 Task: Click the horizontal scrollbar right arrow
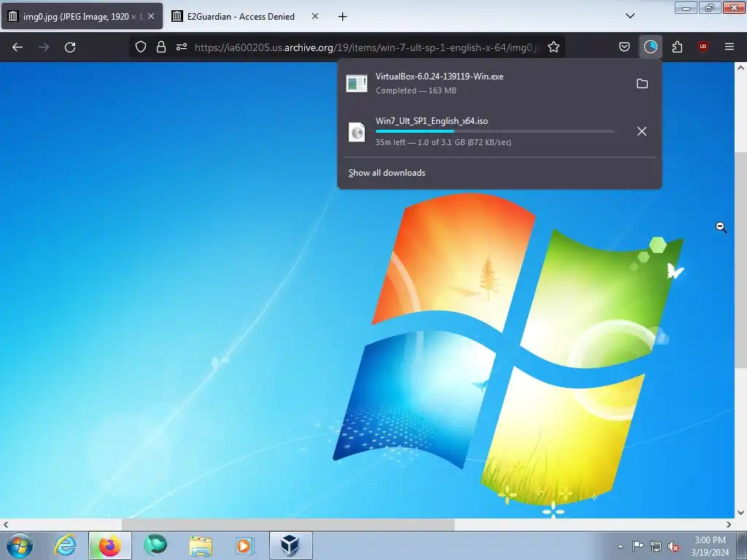729,525
